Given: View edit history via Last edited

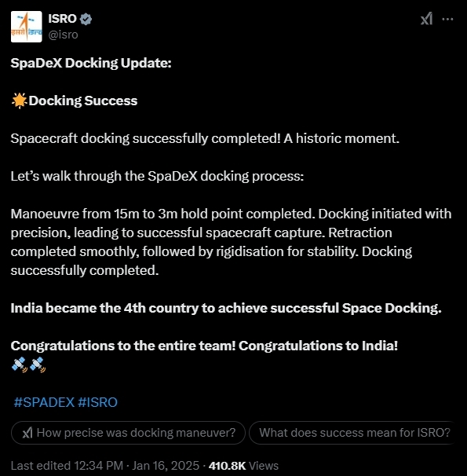Looking at the screenshot, I should click(67, 466).
